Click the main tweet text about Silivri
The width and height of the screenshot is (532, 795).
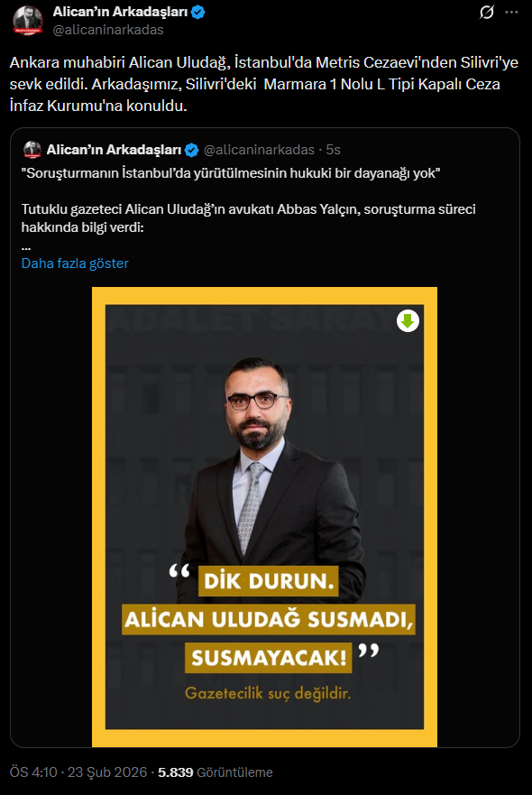pos(264,84)
